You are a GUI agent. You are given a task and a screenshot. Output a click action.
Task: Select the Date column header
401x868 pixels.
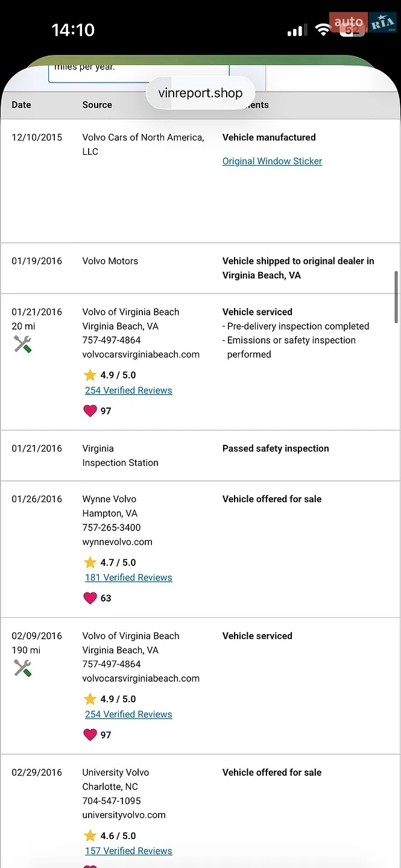click(21, 105)
